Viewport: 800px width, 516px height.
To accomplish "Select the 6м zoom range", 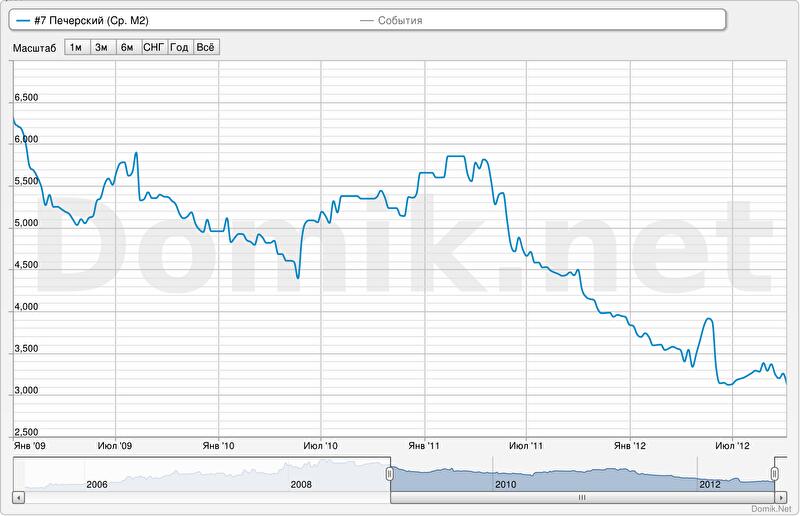I will [x=127, y=47].
